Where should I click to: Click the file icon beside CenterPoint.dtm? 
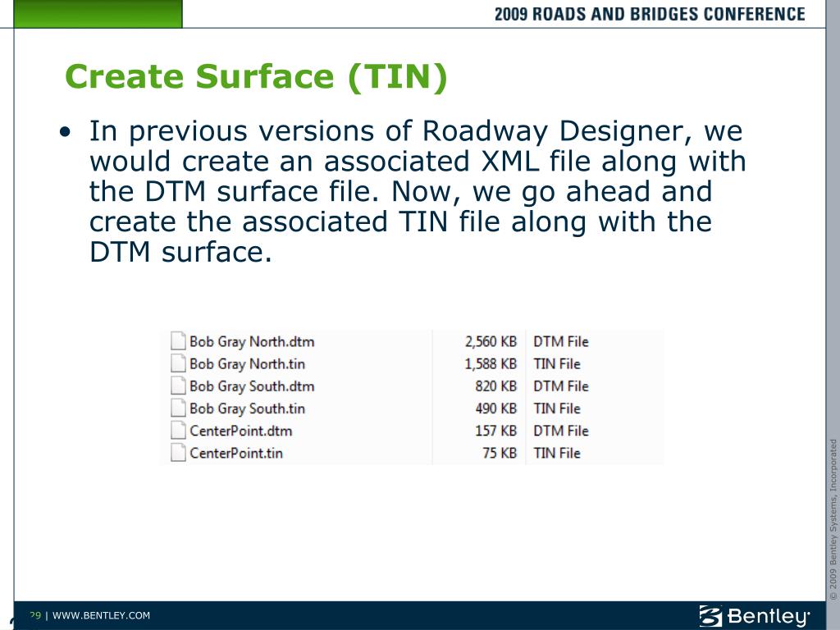pos(178,430)
